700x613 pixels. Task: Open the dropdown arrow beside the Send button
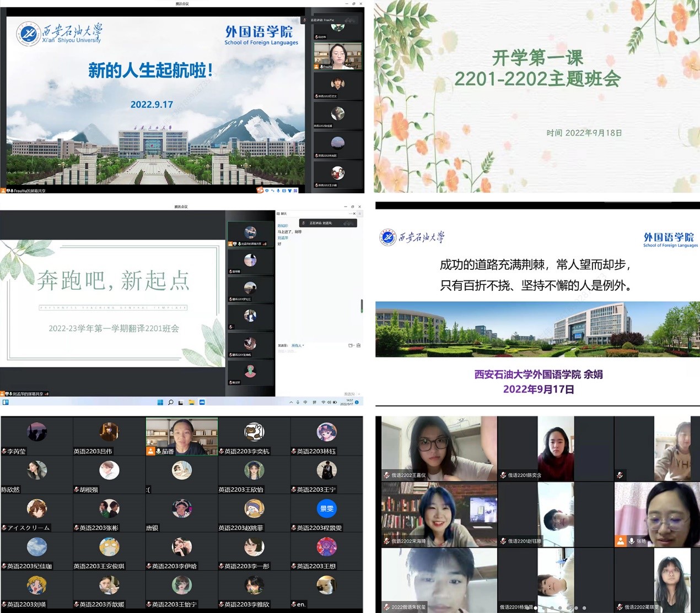359,394
